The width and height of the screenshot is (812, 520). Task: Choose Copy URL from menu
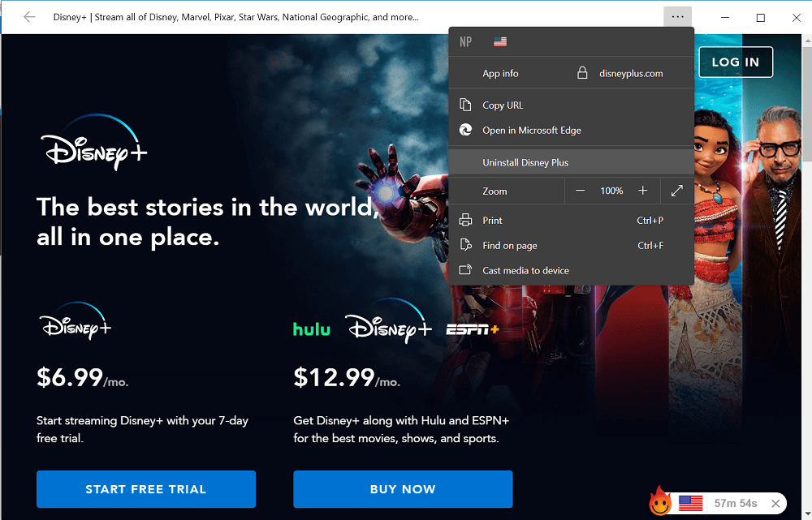tap(571, 105)
